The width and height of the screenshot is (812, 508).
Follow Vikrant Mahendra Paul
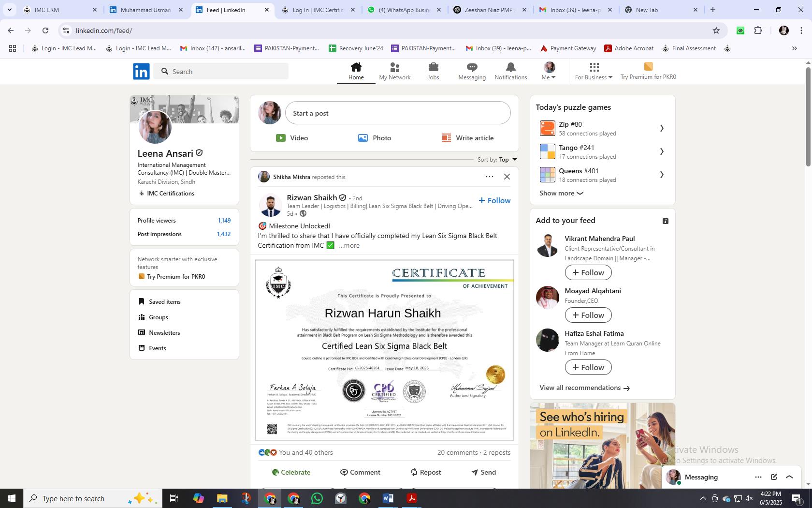click(x=588, y=272)
